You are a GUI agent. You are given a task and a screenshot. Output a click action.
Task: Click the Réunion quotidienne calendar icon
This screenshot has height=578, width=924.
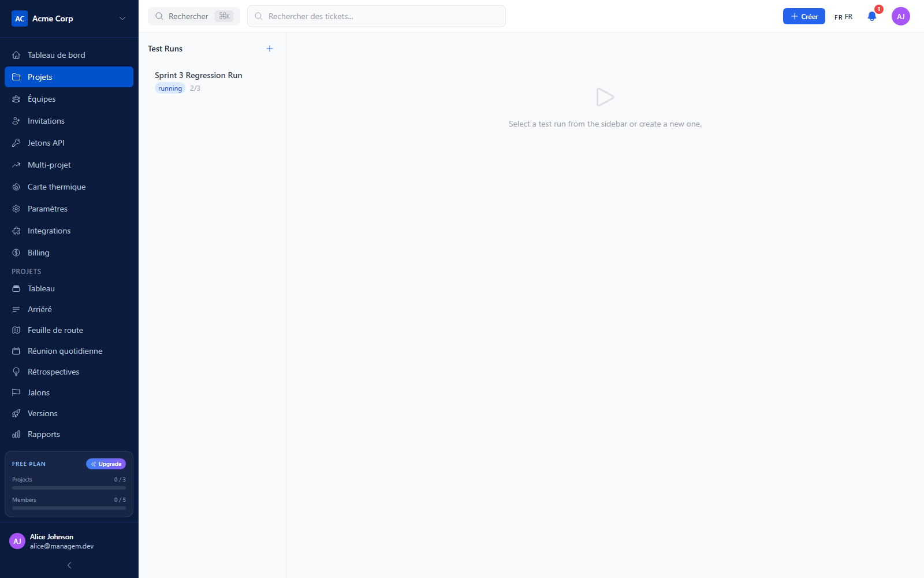point(16,351)
